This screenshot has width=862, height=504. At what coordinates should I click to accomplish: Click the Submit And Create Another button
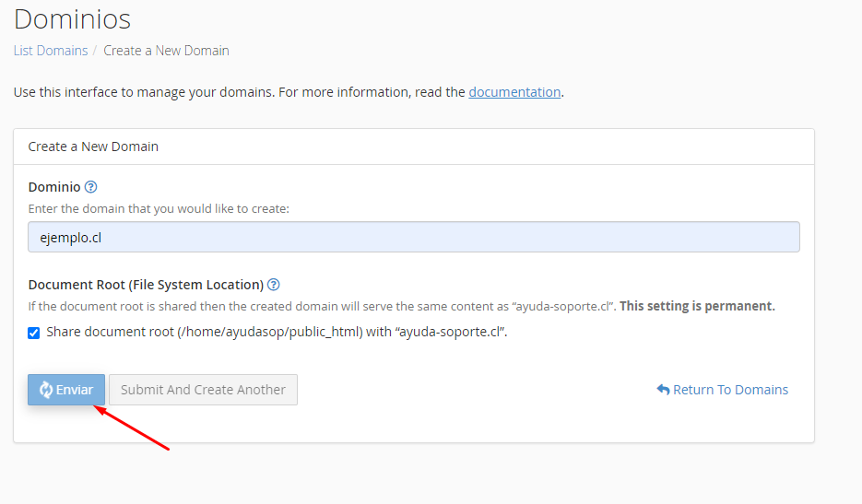tap(204, 390)
